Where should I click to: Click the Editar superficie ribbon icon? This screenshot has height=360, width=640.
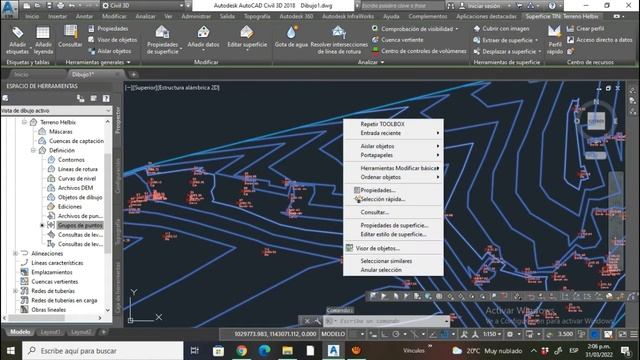pos(247,38)
